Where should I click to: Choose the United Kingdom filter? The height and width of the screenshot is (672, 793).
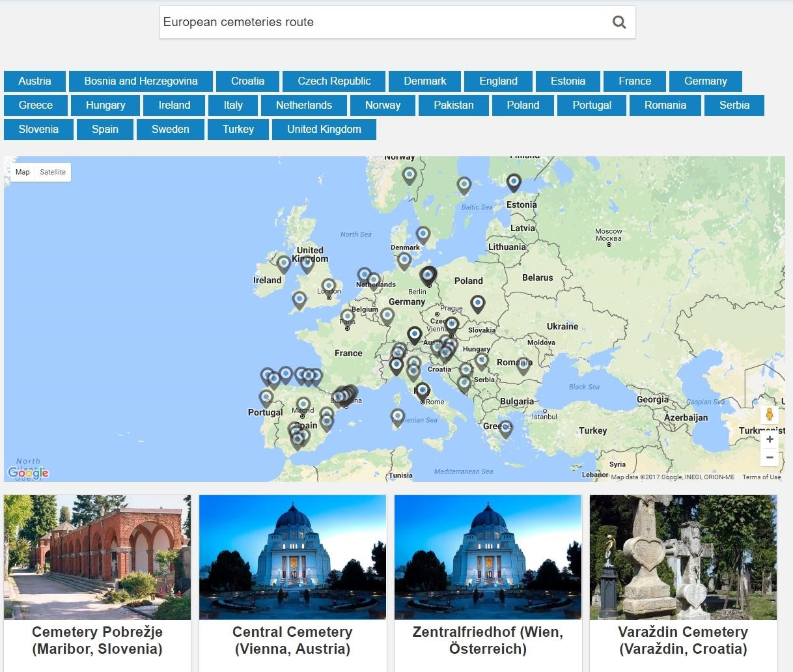(324, 130)
